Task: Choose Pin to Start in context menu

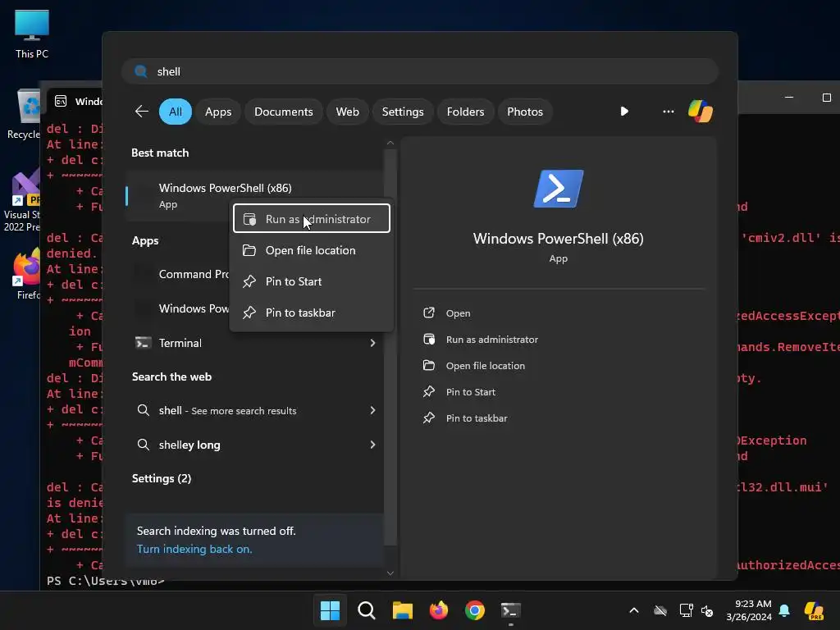Action: pos(311,281)
